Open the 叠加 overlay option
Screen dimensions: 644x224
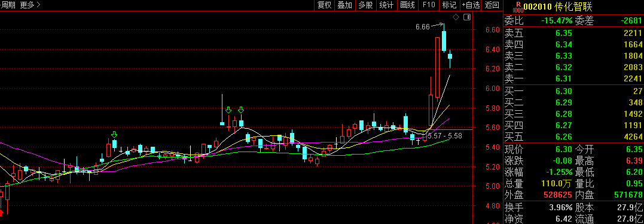tap(344, 5)
